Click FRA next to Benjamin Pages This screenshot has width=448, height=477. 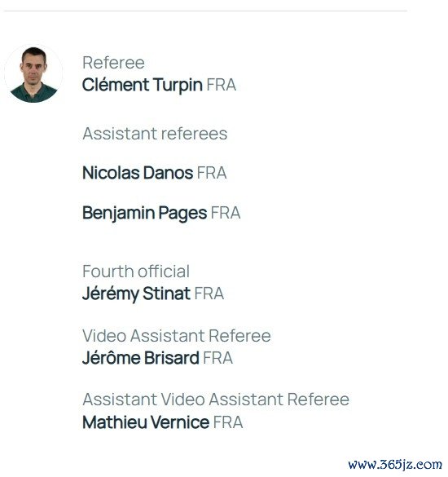coord(226,213)
